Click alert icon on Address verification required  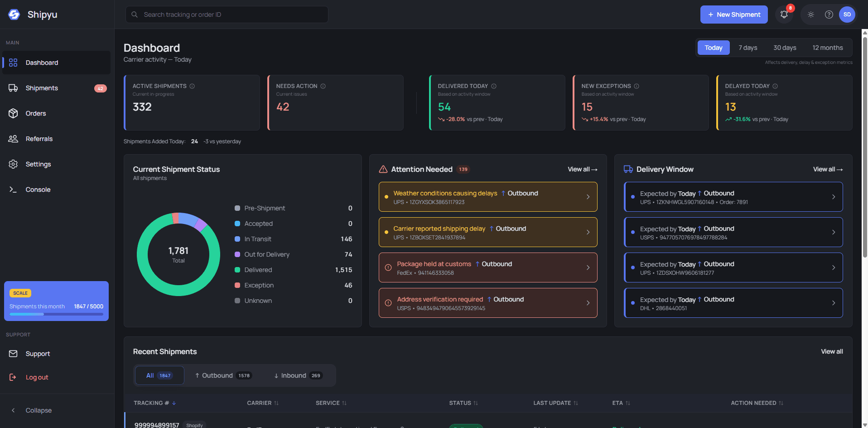click(x=388, y=303)
